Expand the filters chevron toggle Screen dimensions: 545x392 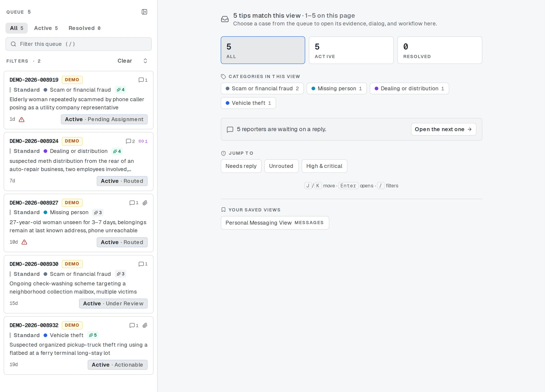(145, 61)
